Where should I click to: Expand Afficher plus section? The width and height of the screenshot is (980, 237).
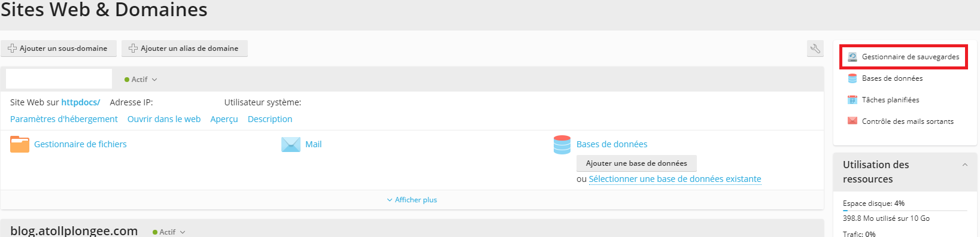(x=412, y=200)
